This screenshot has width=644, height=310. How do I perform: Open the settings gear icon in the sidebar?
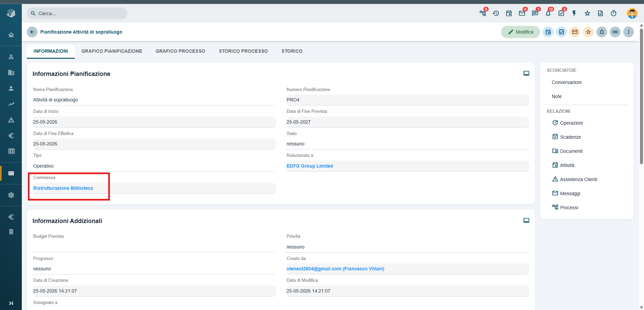[x=11, y=195]
